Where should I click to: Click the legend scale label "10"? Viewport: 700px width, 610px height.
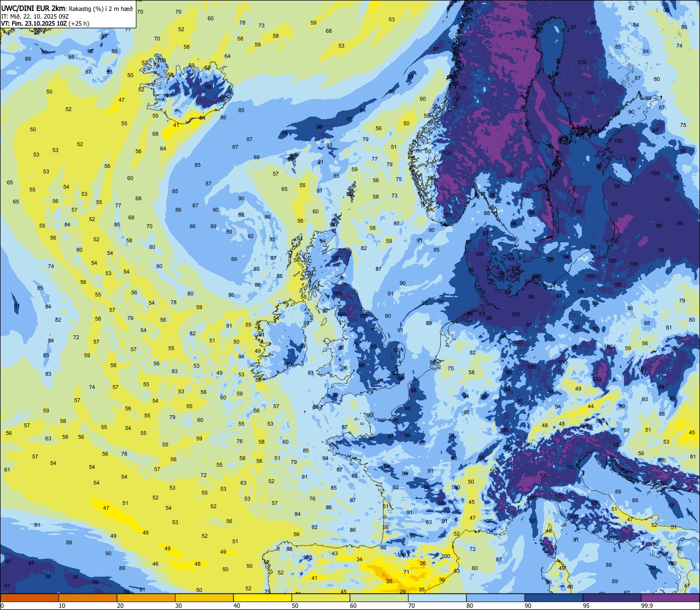tap(62, 606)
